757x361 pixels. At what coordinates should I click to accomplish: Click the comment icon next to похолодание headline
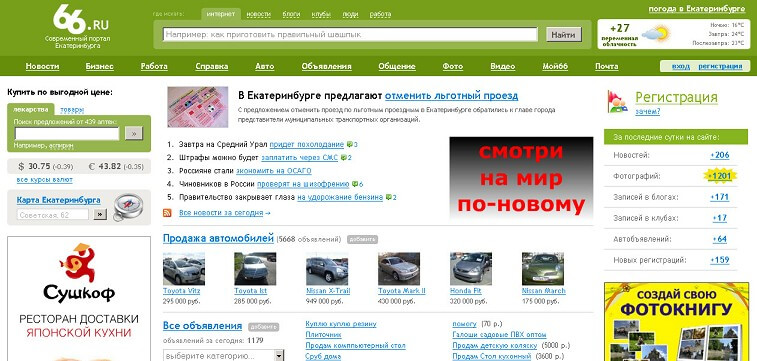(x=350, y=144)
